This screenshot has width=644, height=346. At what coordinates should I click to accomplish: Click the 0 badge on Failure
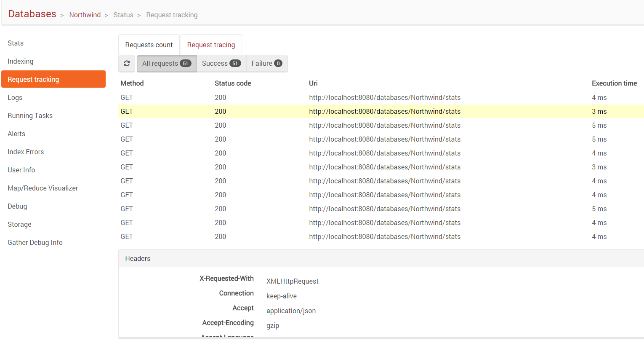coord(278,64)
